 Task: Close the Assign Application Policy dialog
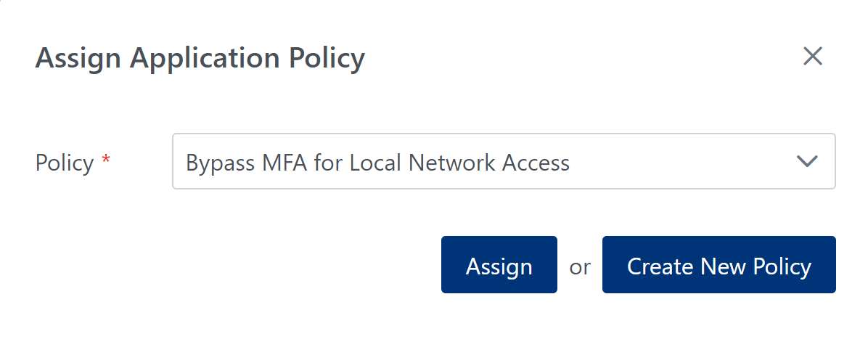(812, 57)
